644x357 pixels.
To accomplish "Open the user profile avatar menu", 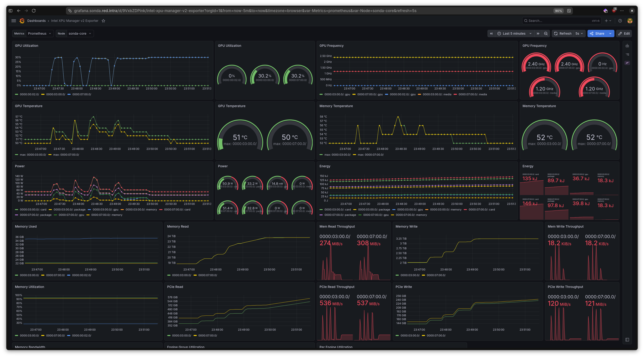I will coord(630,21).
